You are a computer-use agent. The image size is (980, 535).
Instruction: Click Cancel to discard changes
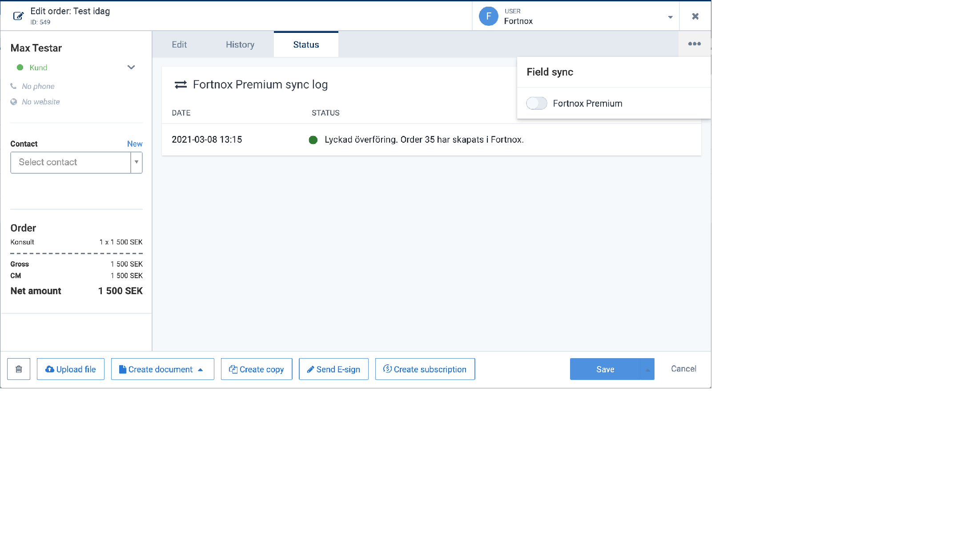[683, 369]
